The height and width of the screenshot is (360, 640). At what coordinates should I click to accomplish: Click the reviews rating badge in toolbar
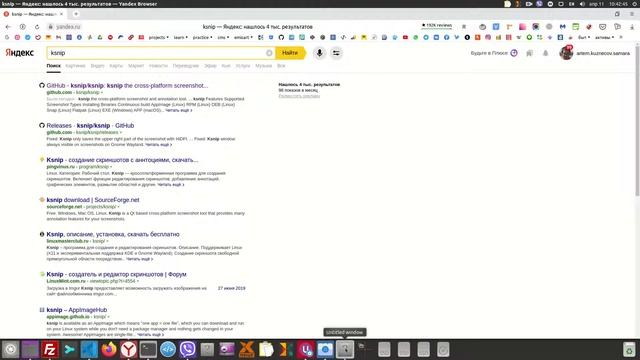point(436,25)
